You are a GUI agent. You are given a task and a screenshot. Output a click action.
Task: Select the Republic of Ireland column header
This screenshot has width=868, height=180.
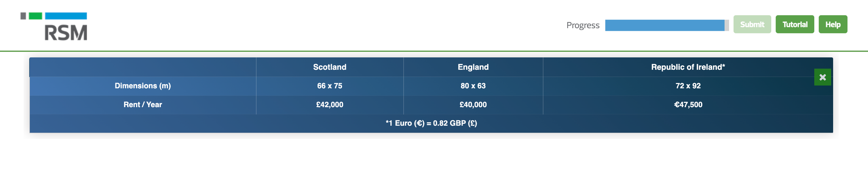[x=688, y=67]
